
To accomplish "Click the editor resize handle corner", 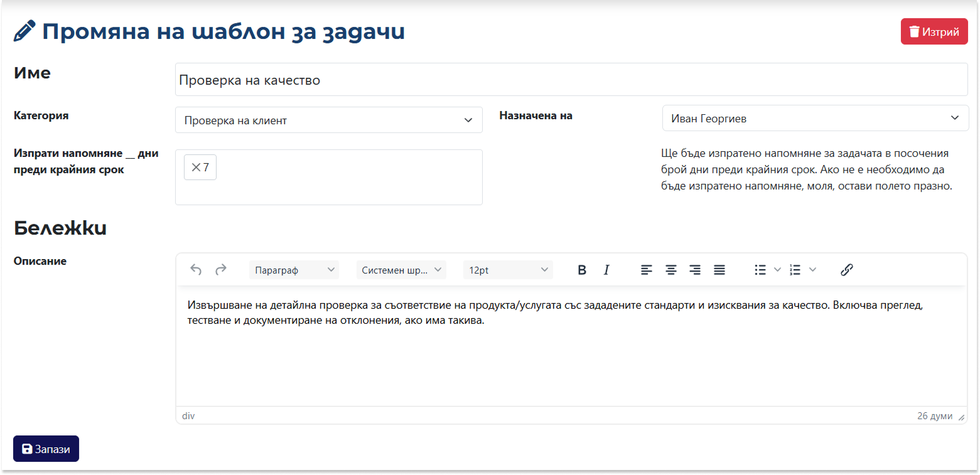I will click(961, 417).
